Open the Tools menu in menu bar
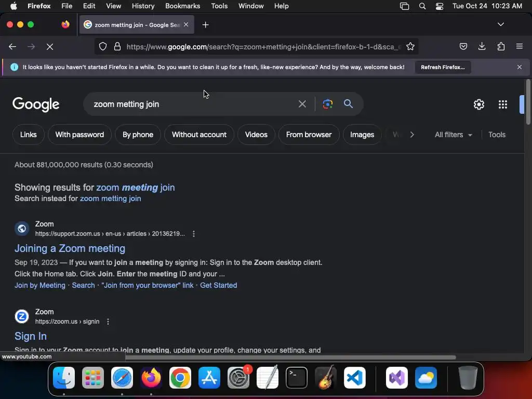532x399 pixels. click(219, 6)
